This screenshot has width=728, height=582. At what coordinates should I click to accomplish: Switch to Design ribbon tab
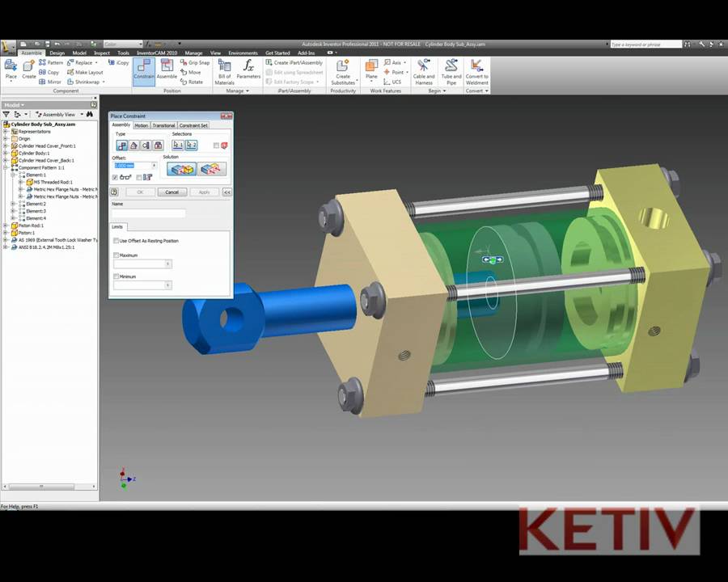[57, 53]
